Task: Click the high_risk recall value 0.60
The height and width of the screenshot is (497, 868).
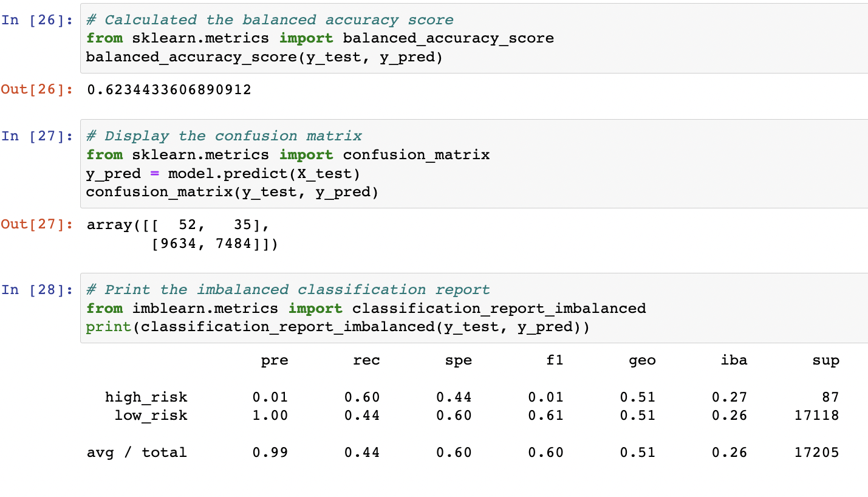Action: (362, 397)
